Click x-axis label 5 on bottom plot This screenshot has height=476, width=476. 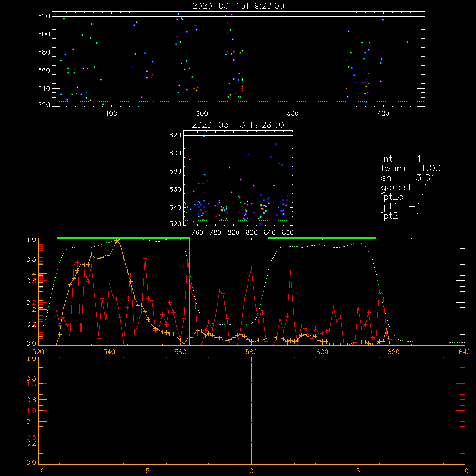pyautogui.click(x=358, y=471)
